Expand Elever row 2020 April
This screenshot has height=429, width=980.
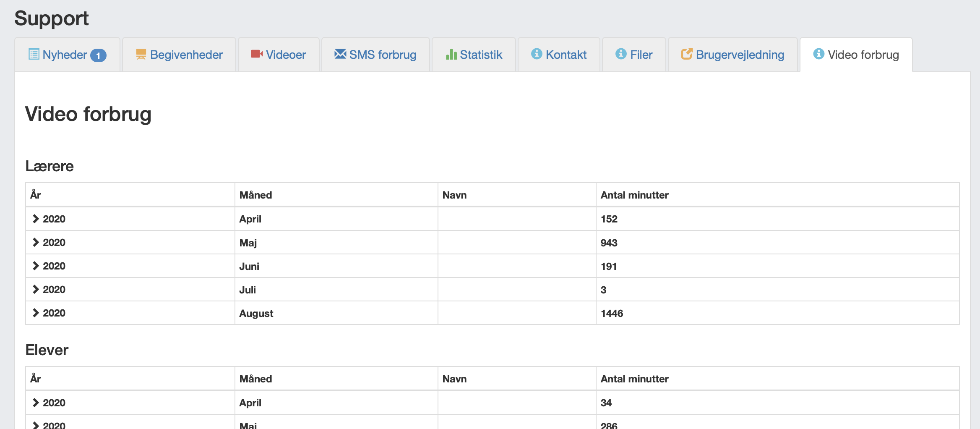(x=36, y=403)
